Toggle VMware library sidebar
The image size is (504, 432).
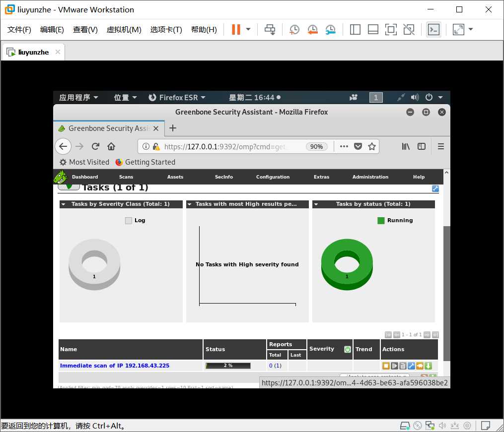pos(355,29)
